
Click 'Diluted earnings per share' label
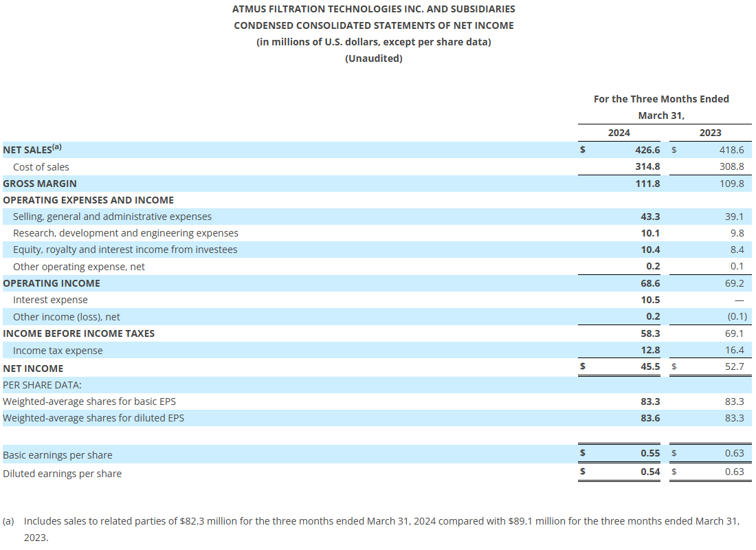tap(62, 474)
